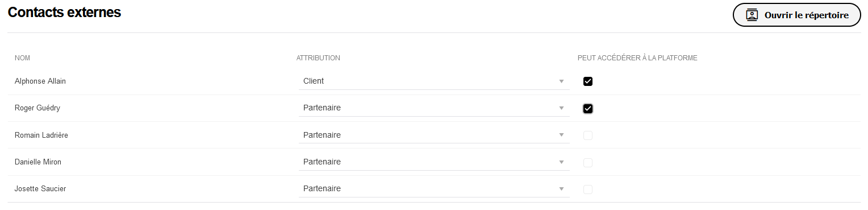Select the Roger Guédry contact name
This screenshot has width=868, height=210.
pos(37,108)
